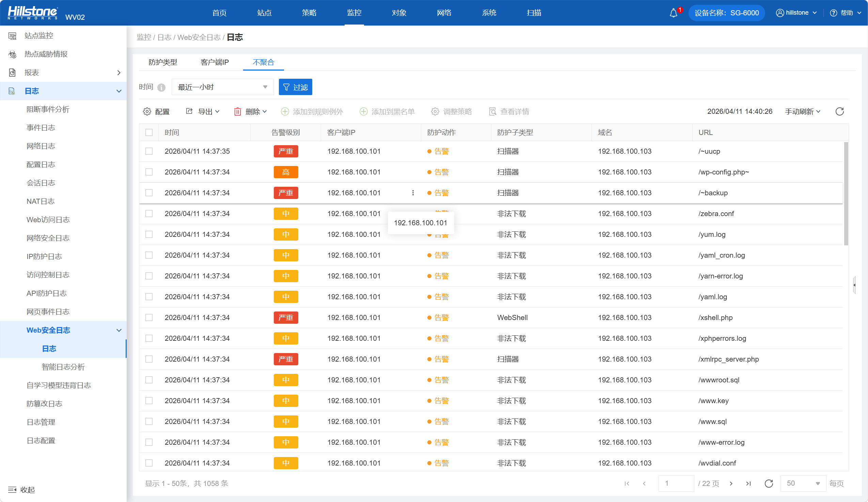The height and width of the screenshot is (502, 868).
Task: Click the three-dot menu in /~backup row
Action: (413, 193)
